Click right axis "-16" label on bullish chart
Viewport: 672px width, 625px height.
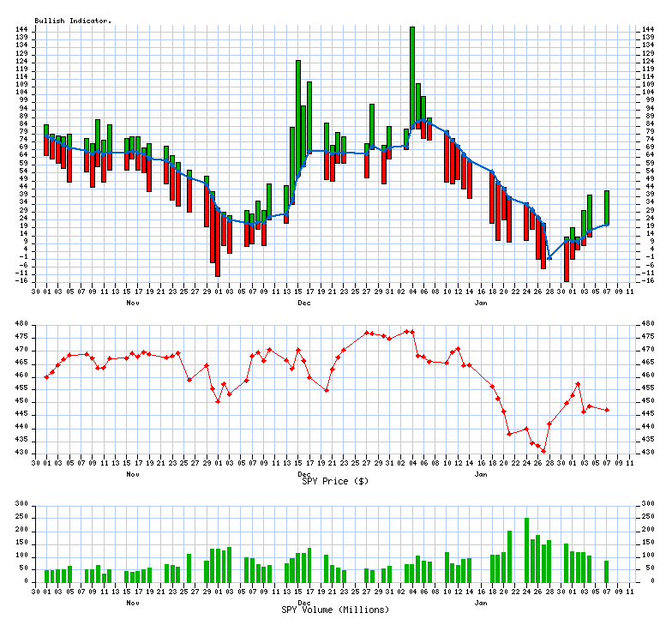click(649, 280)
